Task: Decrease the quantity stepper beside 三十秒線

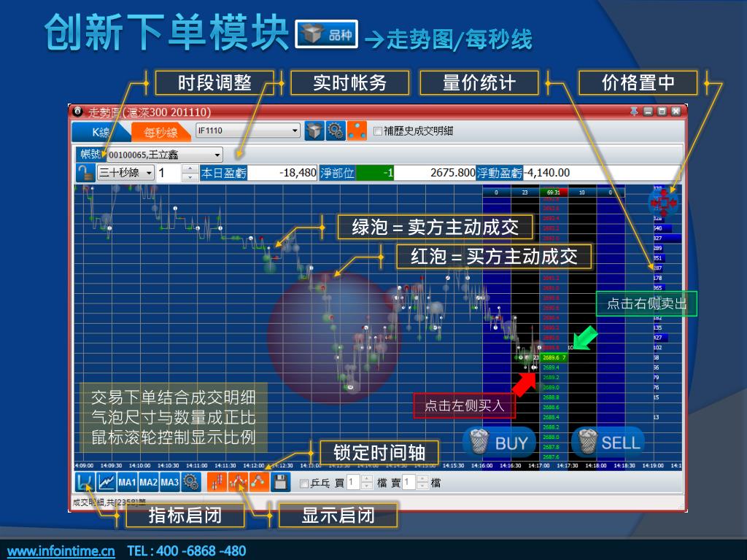Action: click(190, 177)
